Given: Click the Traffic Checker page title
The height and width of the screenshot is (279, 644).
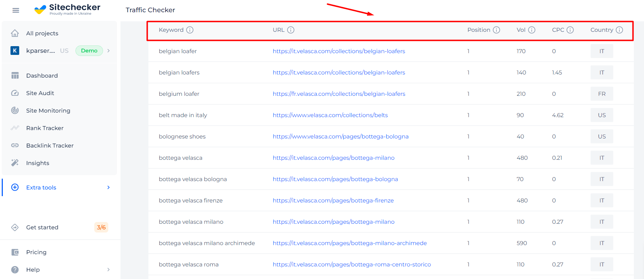Looking at the screenshot, I should 150,10.
